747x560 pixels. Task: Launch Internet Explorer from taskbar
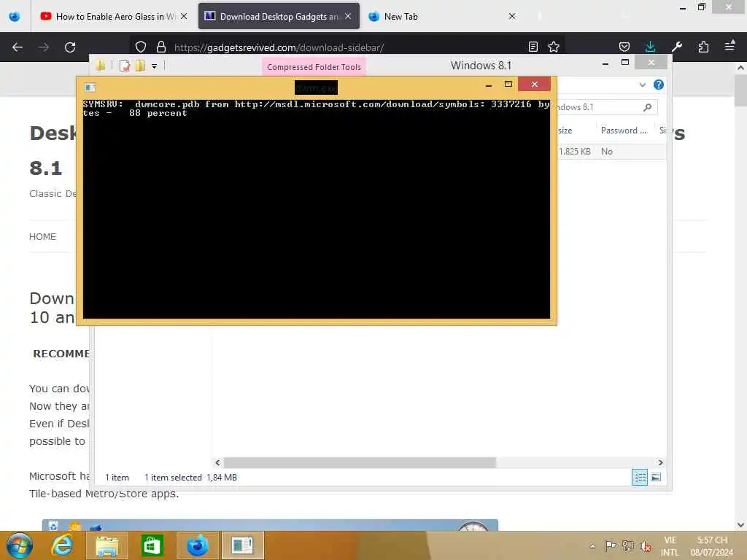[63, 545]
